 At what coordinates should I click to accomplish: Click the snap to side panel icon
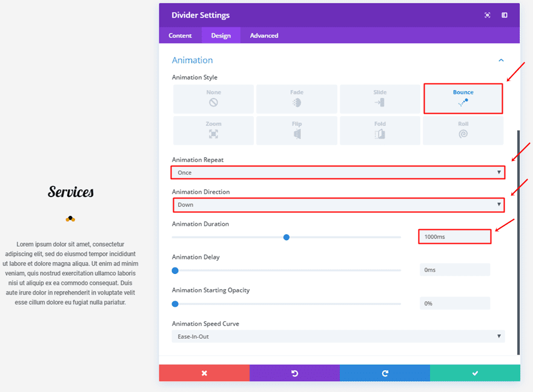point(505,15)
